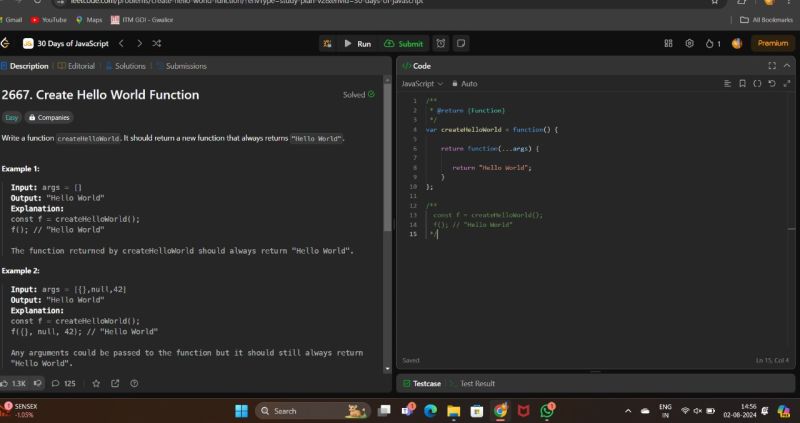Open YouTube bookmark

[48, 20]
